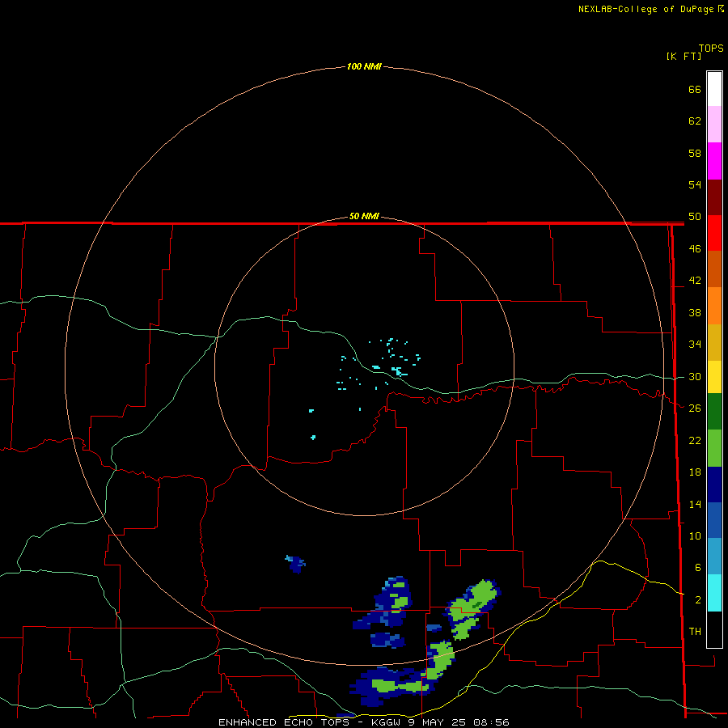Click the cyan legend color swatch
Screen dimensions: 728x728
[x=714, y=593]
